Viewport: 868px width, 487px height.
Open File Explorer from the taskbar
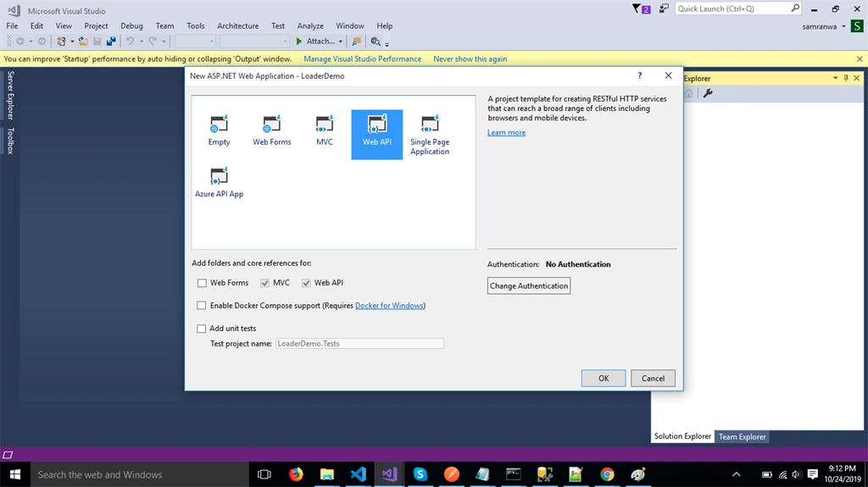[326, 474]
